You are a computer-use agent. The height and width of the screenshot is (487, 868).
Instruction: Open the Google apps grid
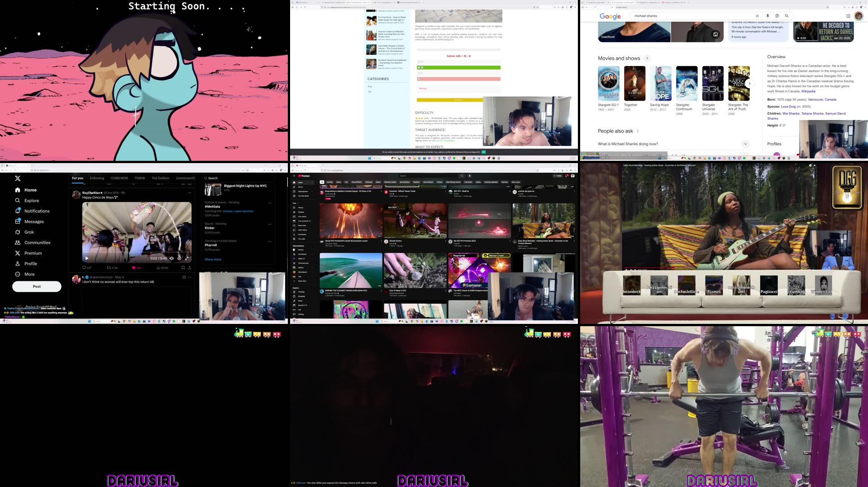(848, 16)
